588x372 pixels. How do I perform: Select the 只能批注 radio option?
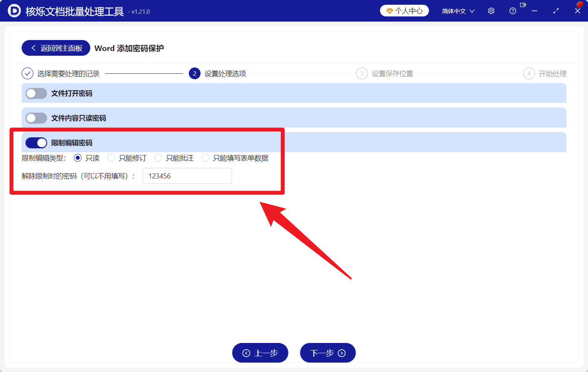158,158
